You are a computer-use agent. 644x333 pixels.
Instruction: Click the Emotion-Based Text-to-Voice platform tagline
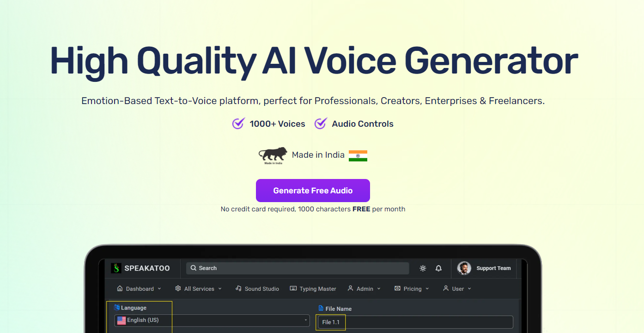(x=313, y=101)
